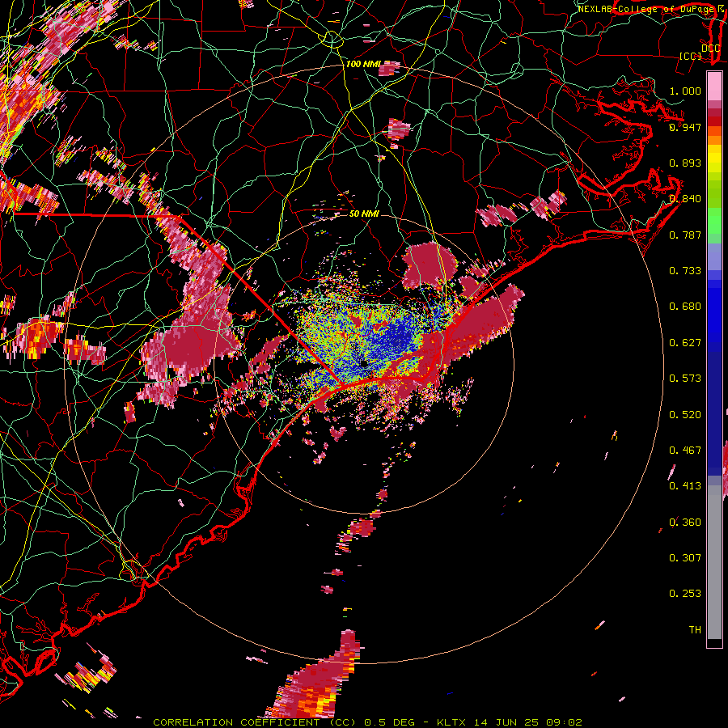
Task: Click the 0.360 legend value
Action: point(685,523)
